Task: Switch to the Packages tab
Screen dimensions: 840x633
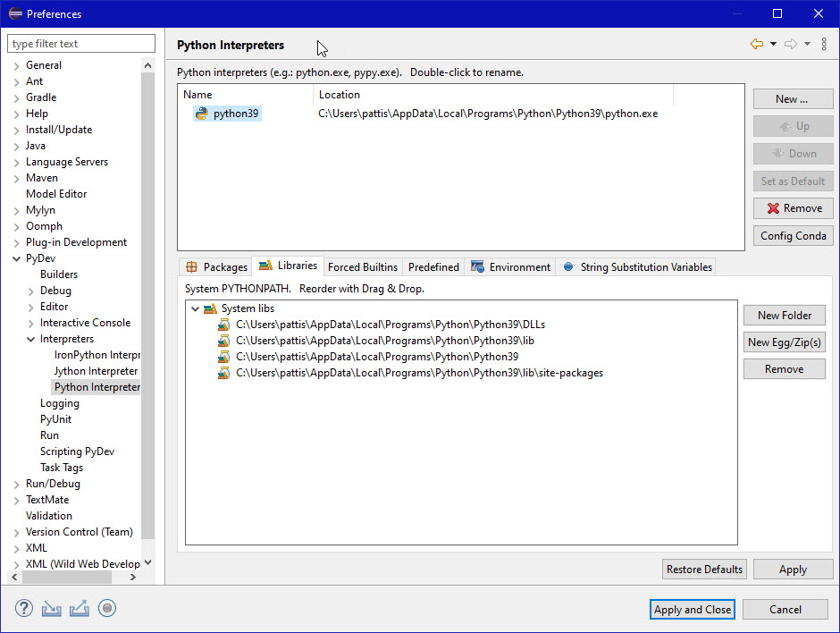Action: pyautogui.click(x=216, y=266)
